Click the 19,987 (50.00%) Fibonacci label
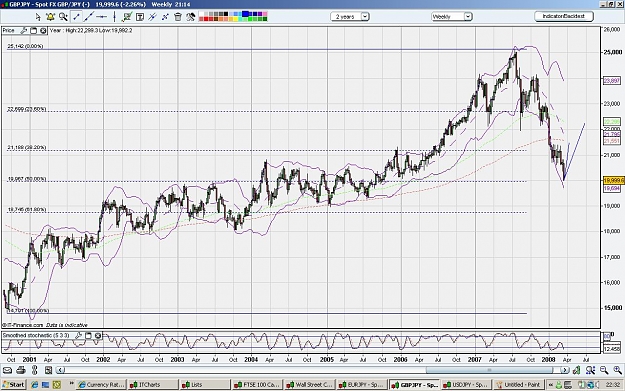This screenshot has width=625, height=391. coord(27,179)
